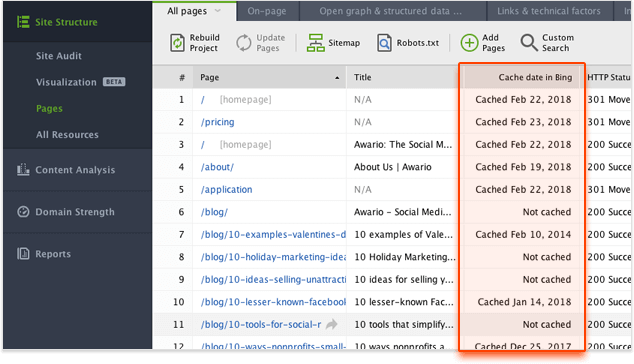The height and width of the screenshot is (364, 634).
Task: Switch to the On-page tab
Action: (x=267, y=11)
